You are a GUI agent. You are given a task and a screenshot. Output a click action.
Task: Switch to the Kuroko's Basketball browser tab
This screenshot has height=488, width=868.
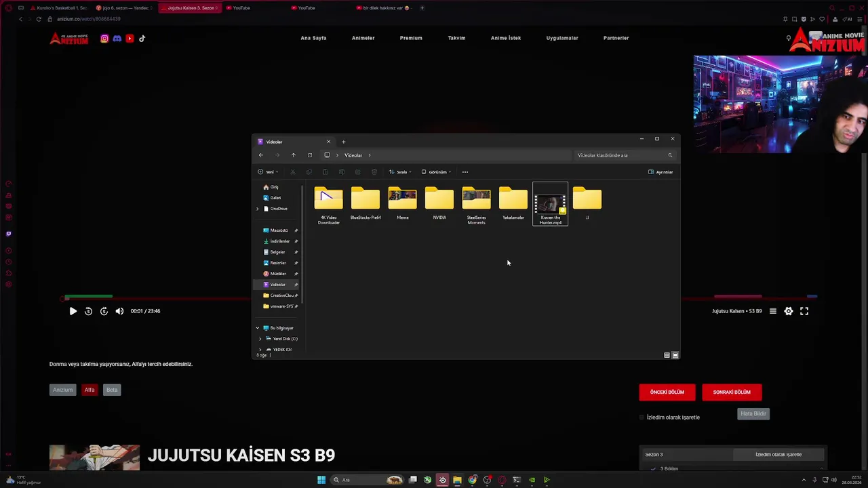(58, 8)
